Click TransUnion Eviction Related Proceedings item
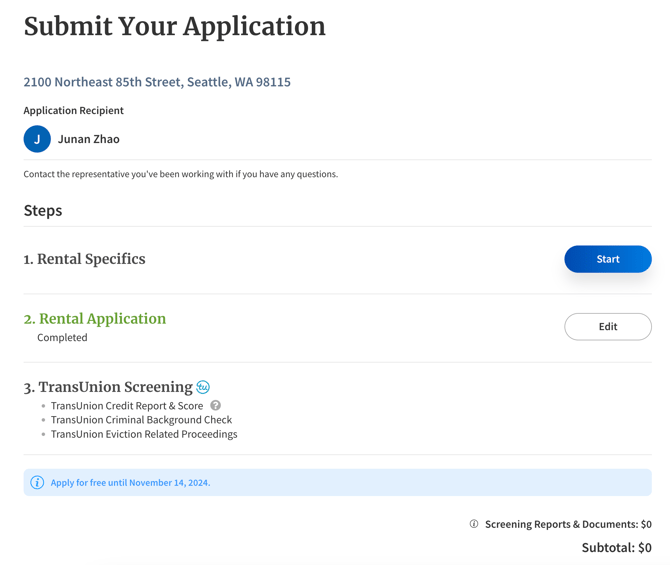 pyautogui.click(x=144, y=434)
